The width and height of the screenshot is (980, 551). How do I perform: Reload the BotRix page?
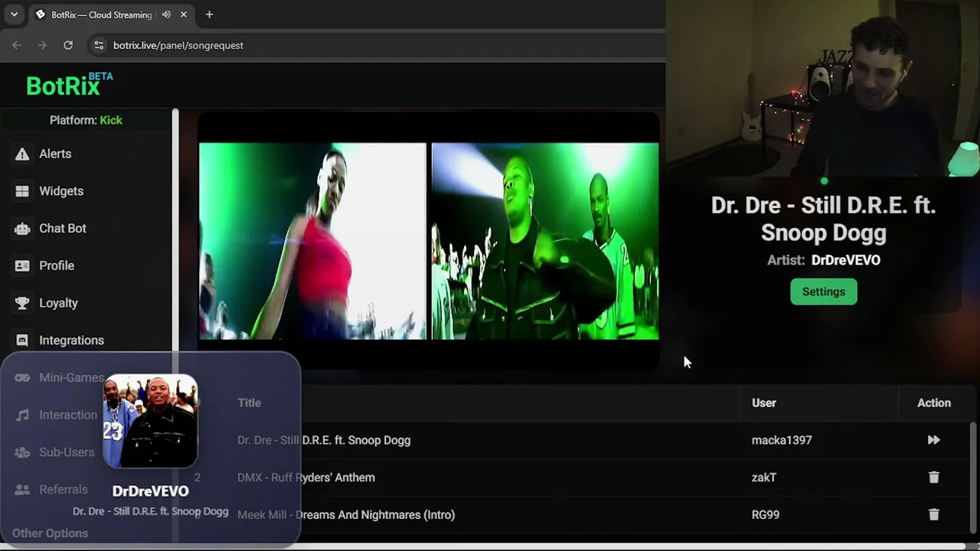(68, 45)
